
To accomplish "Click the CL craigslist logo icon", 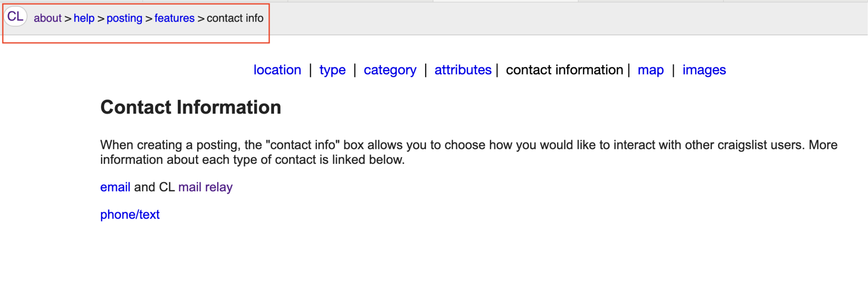I will coord(15,16).
